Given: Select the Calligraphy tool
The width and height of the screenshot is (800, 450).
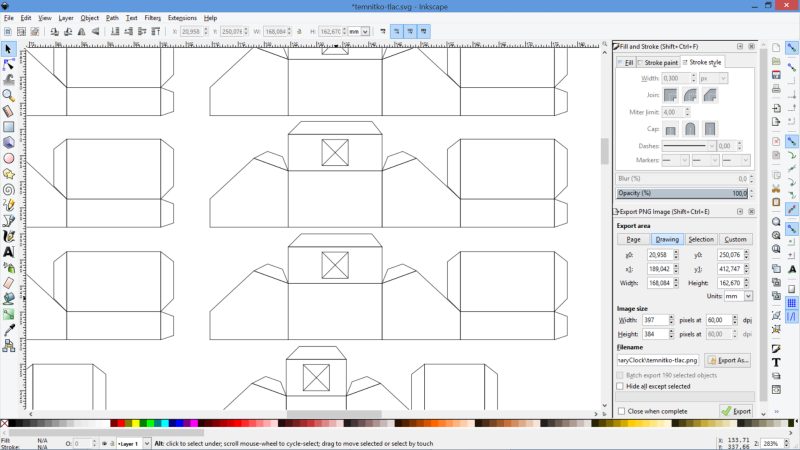Looking at the screenshot, I should pyautogui.click(x=8, y=236).
